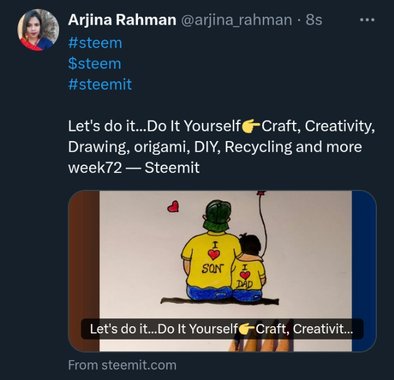
Task: Open Arjina Rahman's profile picture
Action: click(x=38, y=30)
